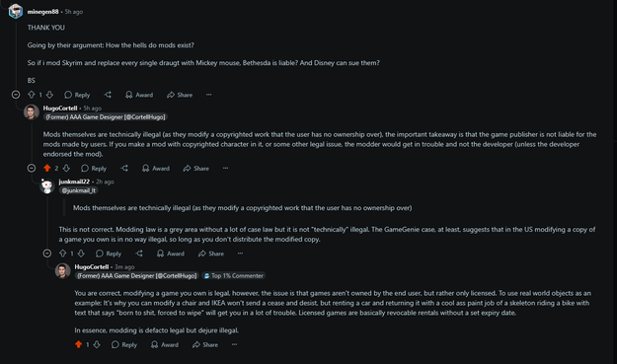This screenshot has width=617, height=364.
Task: Open minegen88's user profile link
Action: click(42, 12)
